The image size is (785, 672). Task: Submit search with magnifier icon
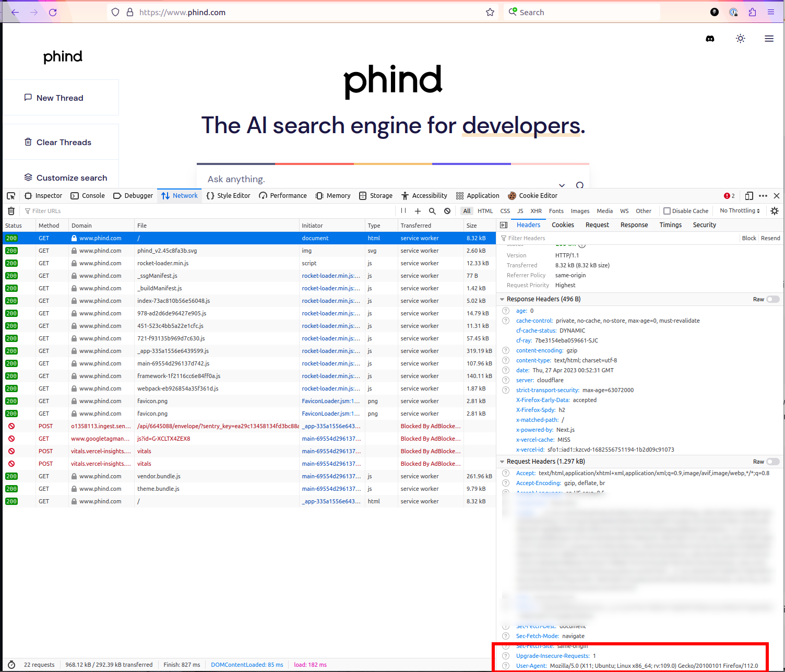click(x=579, y=185)
